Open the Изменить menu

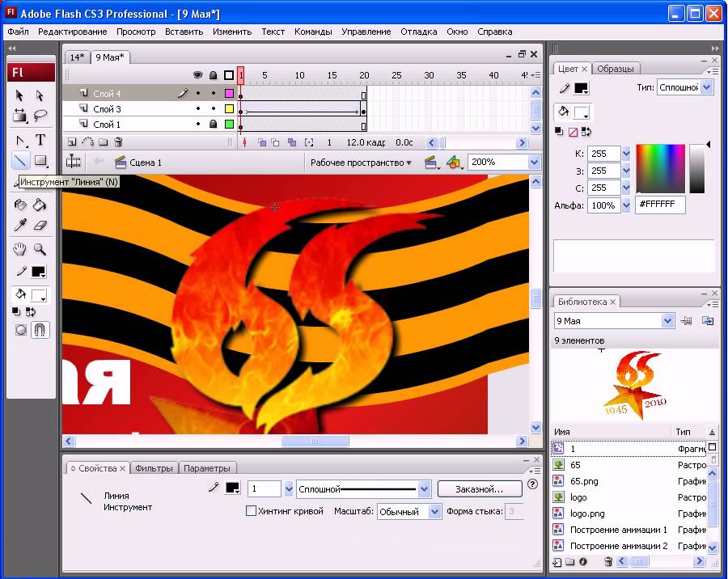pos(232,32)
